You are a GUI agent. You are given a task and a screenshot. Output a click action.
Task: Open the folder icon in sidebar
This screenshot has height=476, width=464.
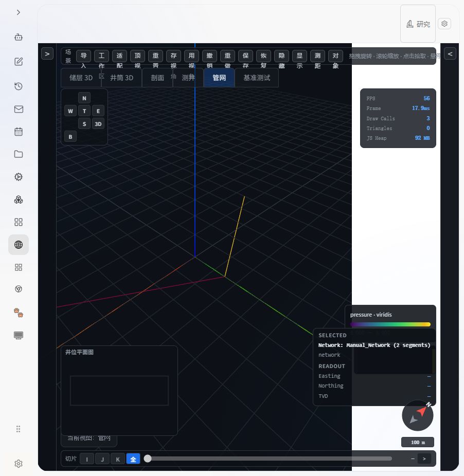click(x=19, y=154)
